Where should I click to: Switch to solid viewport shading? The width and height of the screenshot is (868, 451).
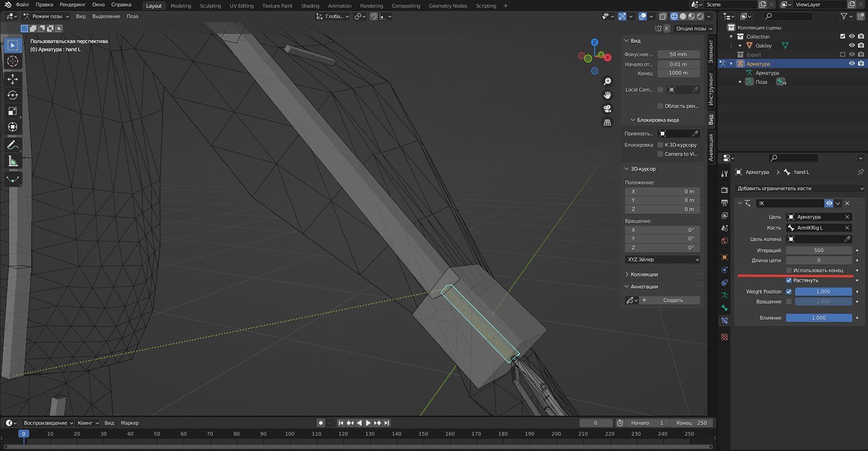(x=683, y=16)
